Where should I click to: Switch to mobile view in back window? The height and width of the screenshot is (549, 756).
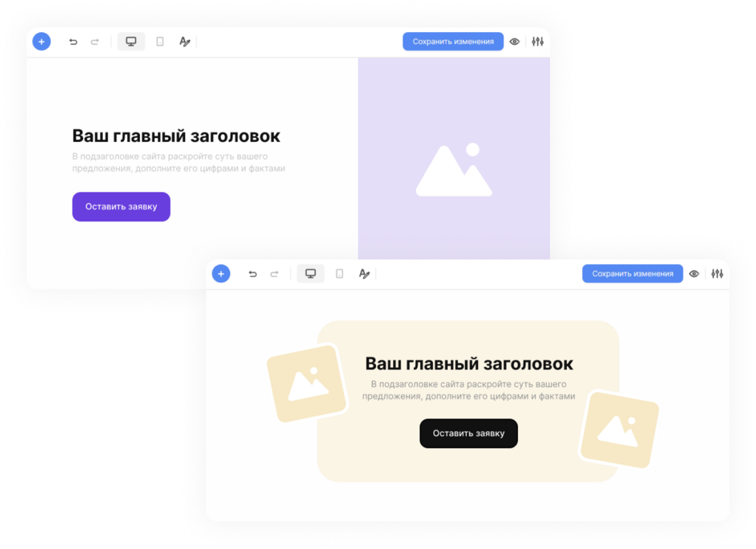tap(160, 41)
